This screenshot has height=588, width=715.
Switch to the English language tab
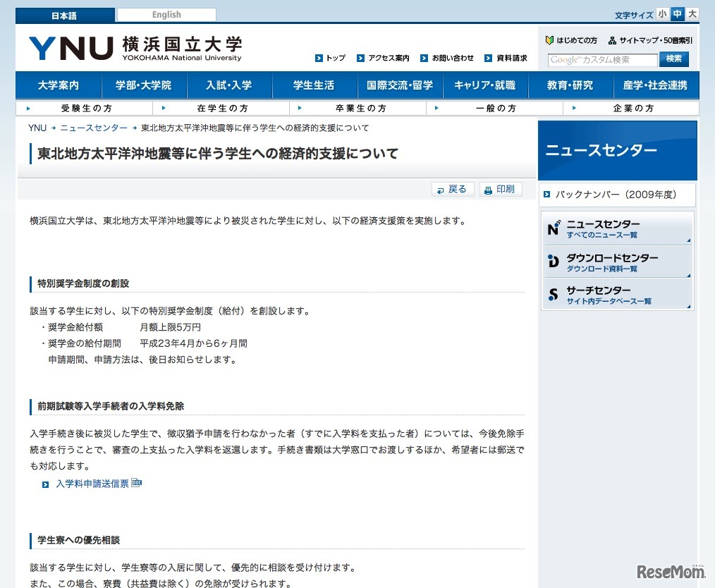[x=166, y=15]
